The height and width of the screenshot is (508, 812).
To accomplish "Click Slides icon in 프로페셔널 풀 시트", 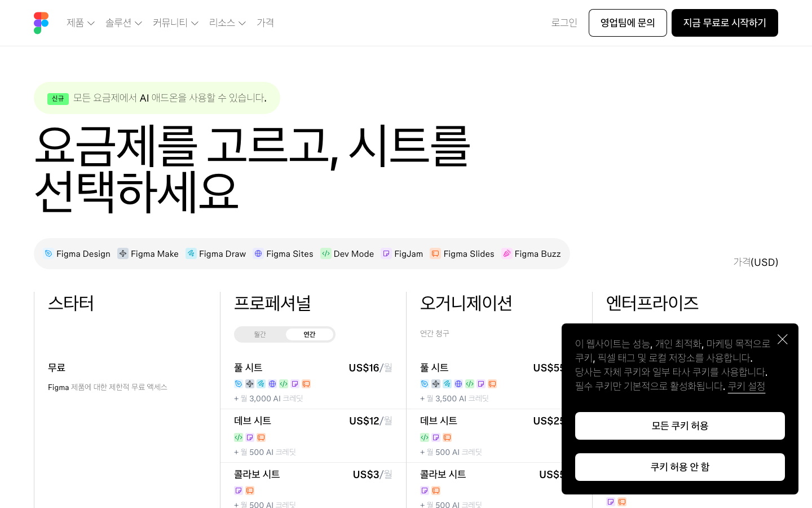I will point(306,384).
